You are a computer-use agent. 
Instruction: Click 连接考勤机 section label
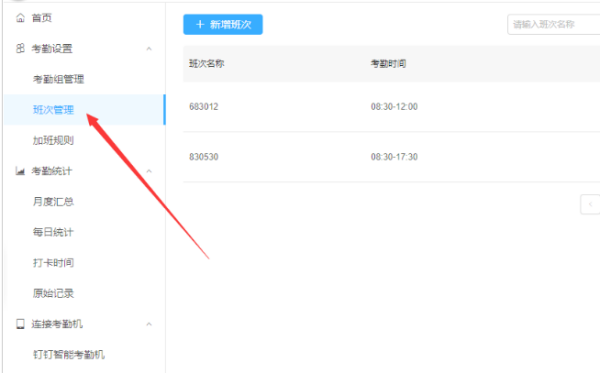point(57,324)
